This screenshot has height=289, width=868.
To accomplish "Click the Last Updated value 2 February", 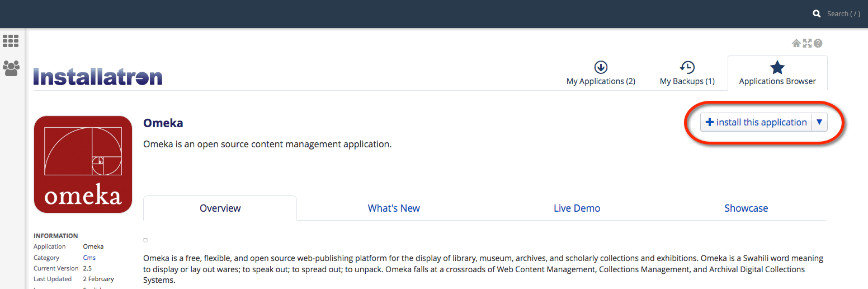I will [x=98, y=279].
